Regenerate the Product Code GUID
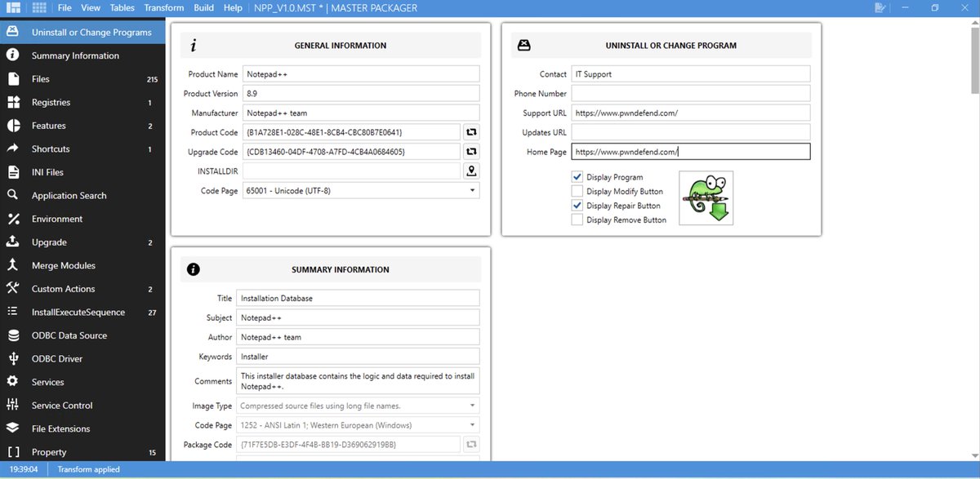Image resolution: width=980 pixels, height=479 pixels. (x=471, y=132)
